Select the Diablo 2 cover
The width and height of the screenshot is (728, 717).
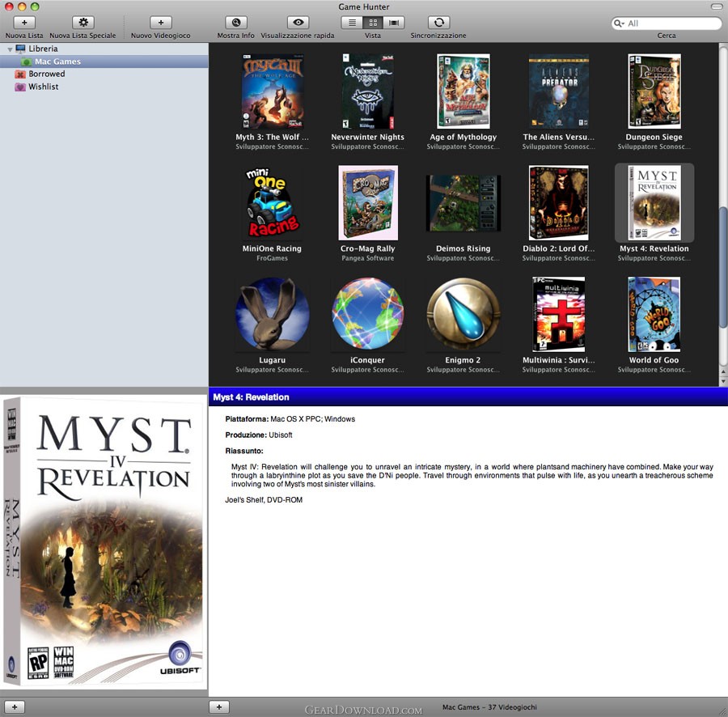(558, 202)
